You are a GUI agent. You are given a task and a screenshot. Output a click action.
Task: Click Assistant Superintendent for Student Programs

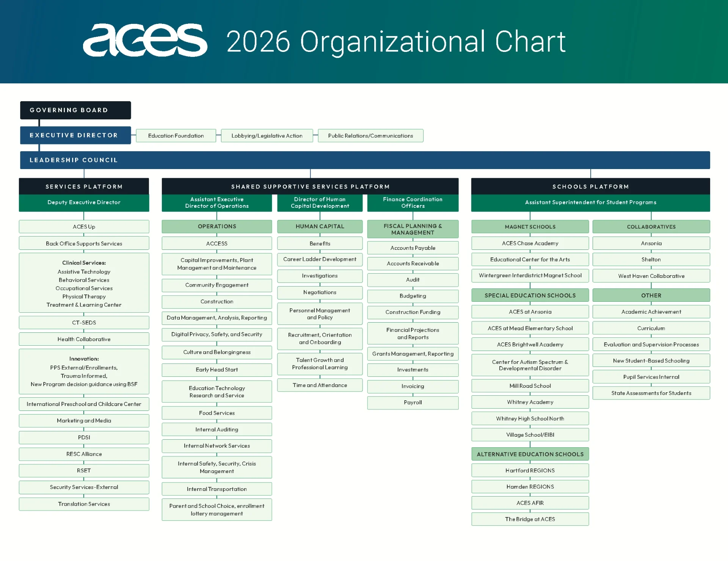click(590, 202)
